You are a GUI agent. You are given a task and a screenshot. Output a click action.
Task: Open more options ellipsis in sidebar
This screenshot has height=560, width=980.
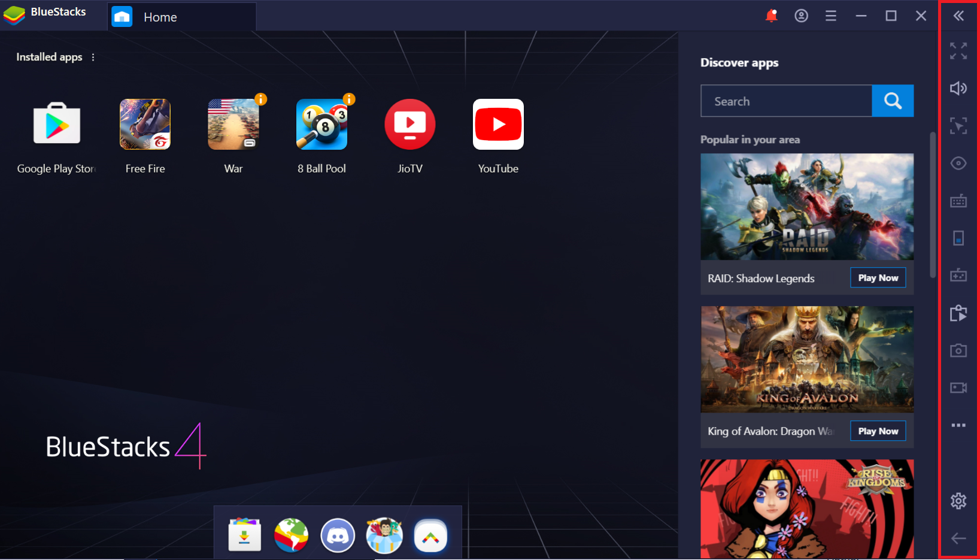click(x=958, y=425)
